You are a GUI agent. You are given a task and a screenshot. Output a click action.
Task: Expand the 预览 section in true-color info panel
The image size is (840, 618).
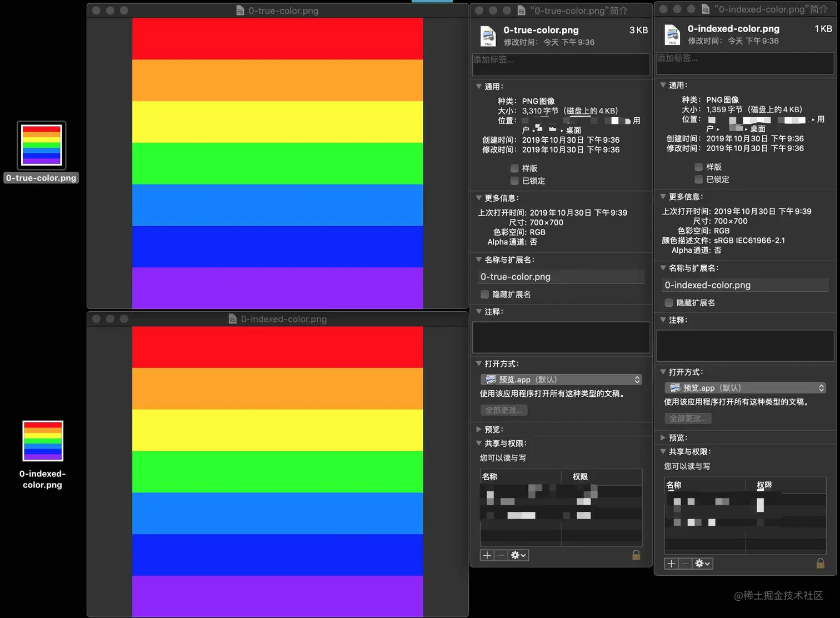(x=478, y=429)
